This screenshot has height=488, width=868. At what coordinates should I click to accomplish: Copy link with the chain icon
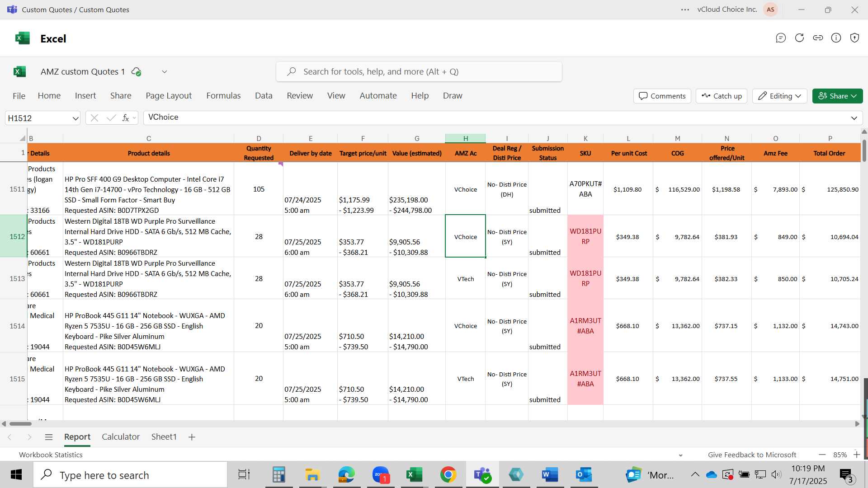(818, 38)
